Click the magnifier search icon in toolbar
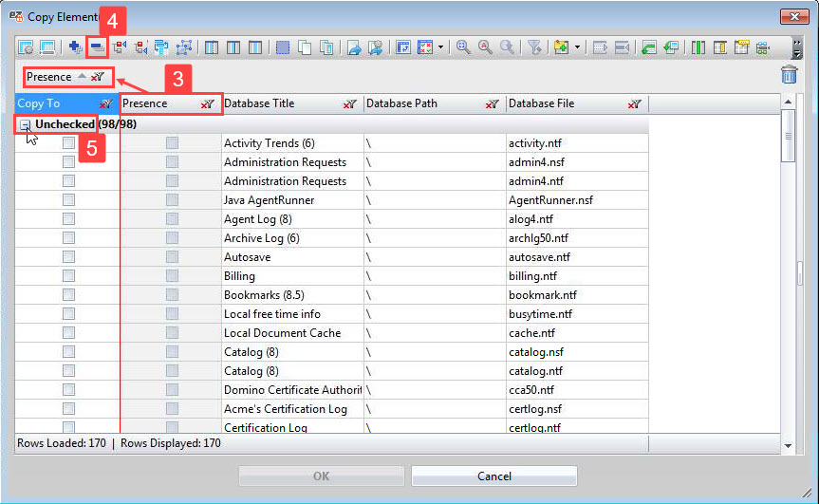Screen dimensions: 819x504 pyautogui.click(x=463, y=47)
